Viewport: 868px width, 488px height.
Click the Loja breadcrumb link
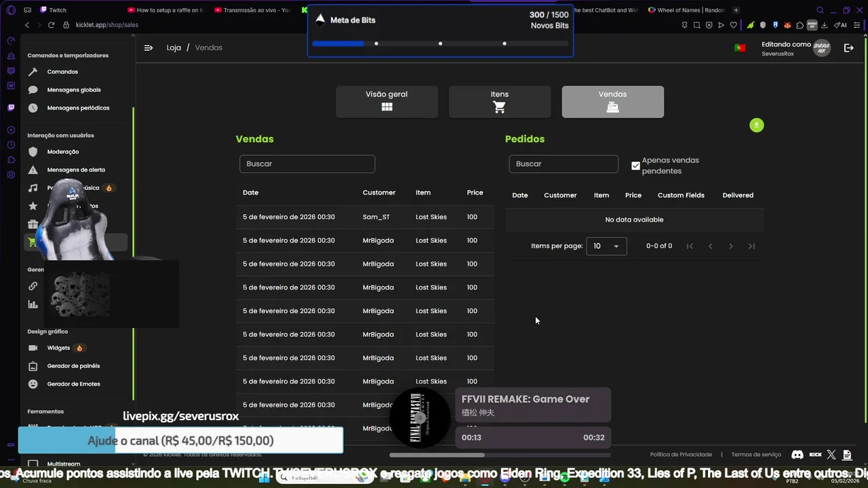(x=174, y=47)
